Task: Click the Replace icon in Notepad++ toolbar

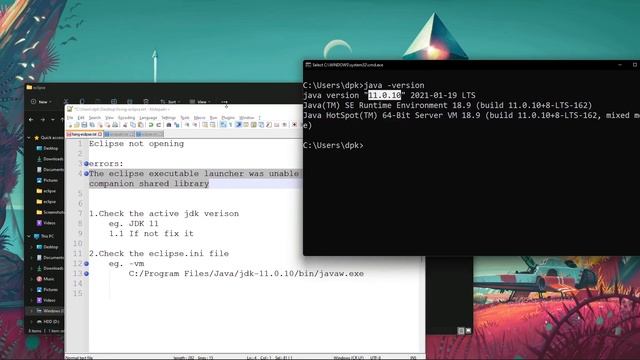Action: (177, 125)
